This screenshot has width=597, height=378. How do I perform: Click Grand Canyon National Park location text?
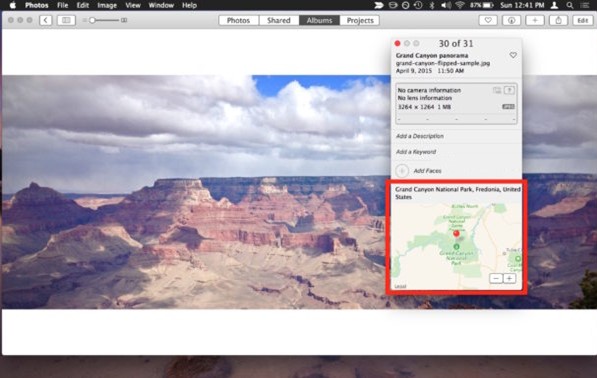coord(458,193)
